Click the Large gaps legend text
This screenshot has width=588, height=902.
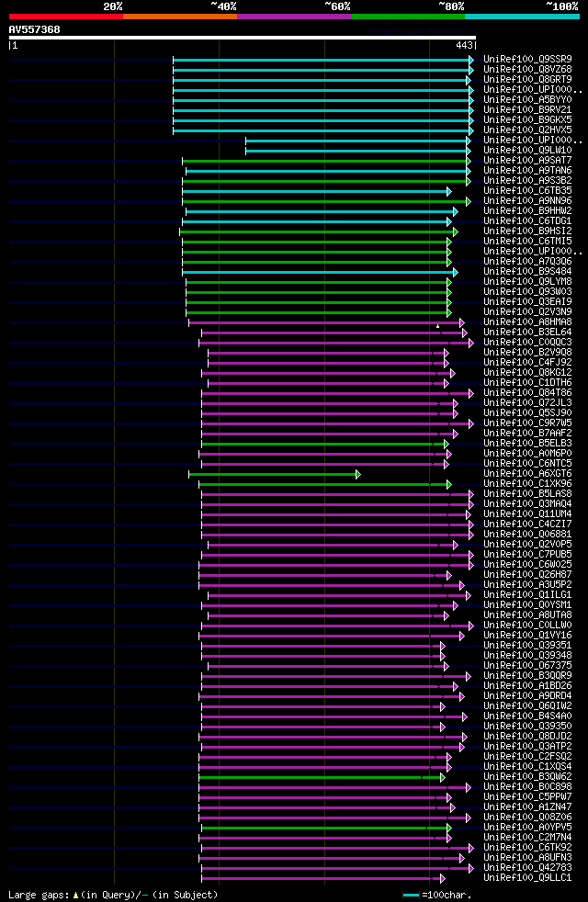(x=40, y=895)
